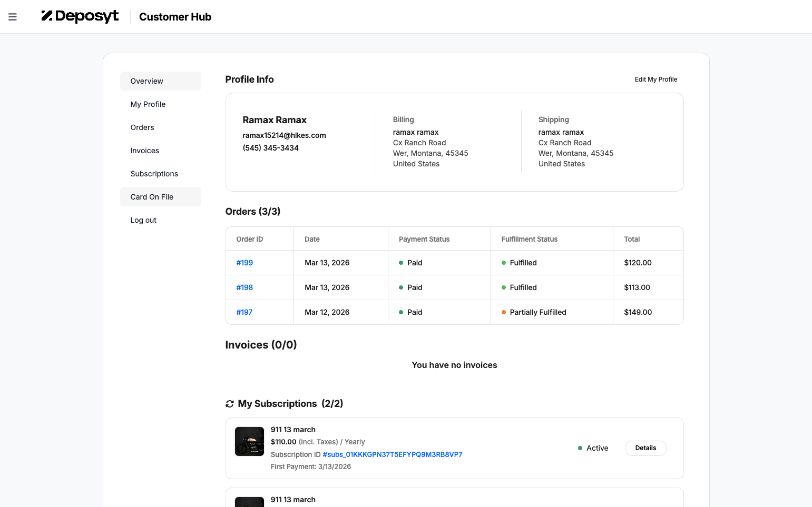Click the Orders (3/3) heading
This screenshot has width=812, height=507.
(x=253, y=212)
